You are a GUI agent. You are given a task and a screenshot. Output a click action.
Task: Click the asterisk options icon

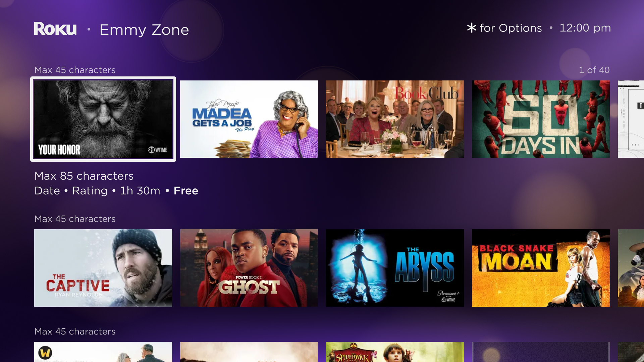click(x=472, y=28)
